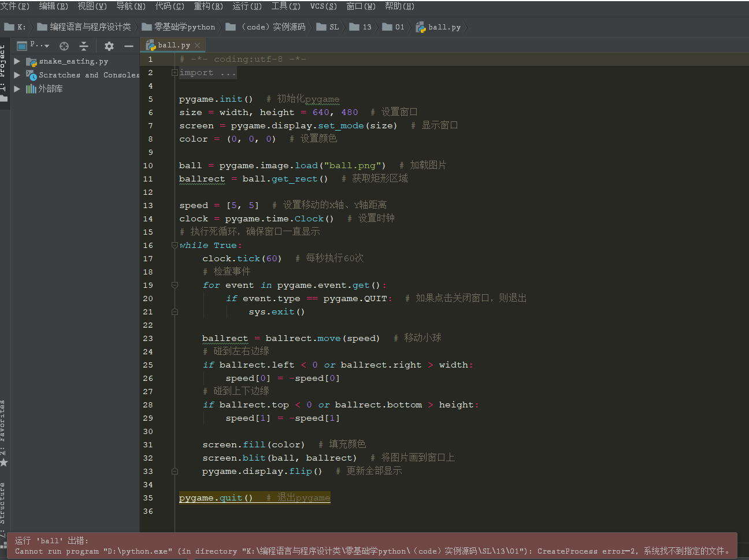Expand Scratches and Consoles node
The height and width of the screenshot is (560, 749).
pos(17,75)
